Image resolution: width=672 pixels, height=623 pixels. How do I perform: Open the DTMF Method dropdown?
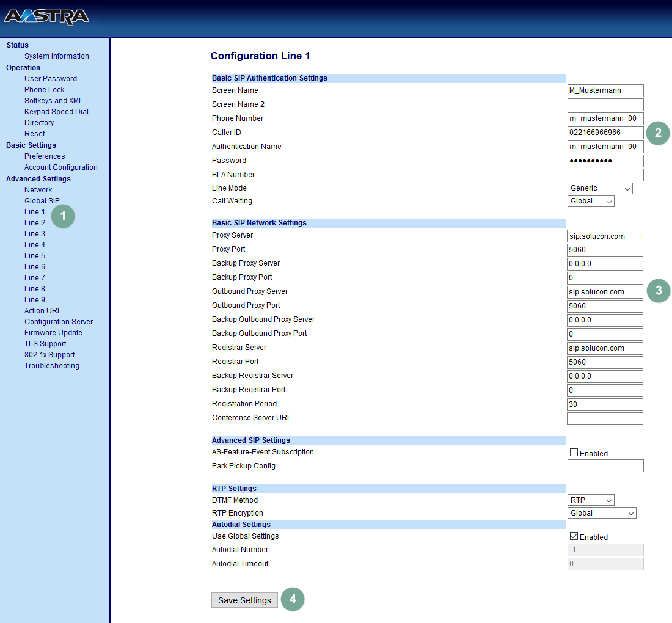point(591,500)
